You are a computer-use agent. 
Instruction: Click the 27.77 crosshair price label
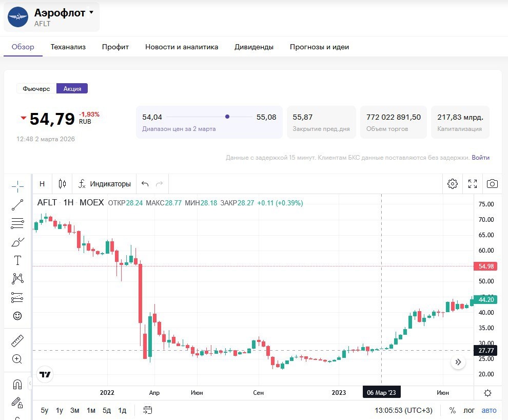(486, 350)
